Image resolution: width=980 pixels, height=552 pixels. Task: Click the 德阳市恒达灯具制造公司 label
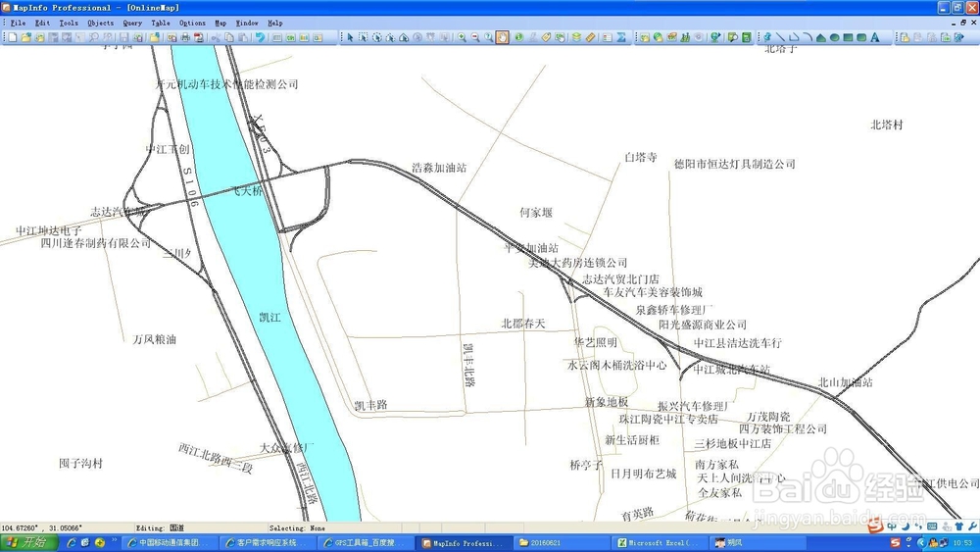pos(734,164)
